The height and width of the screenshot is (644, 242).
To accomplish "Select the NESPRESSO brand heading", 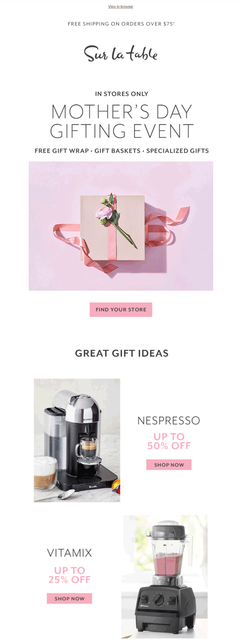I will 169,421.
